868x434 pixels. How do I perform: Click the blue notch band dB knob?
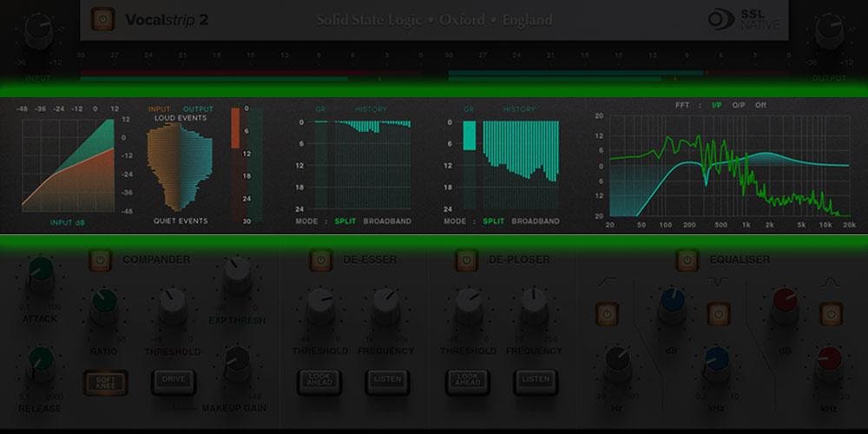[672, 306]
